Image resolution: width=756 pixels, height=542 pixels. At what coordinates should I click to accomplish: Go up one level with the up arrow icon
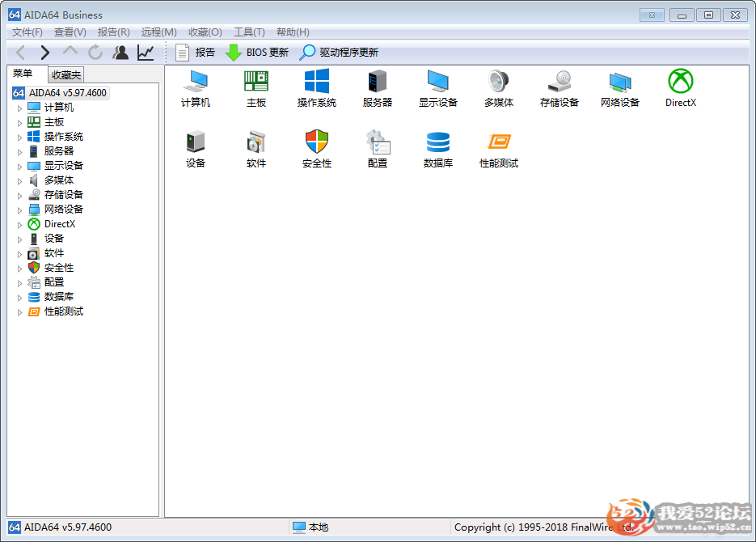click(x=70, y=51)
